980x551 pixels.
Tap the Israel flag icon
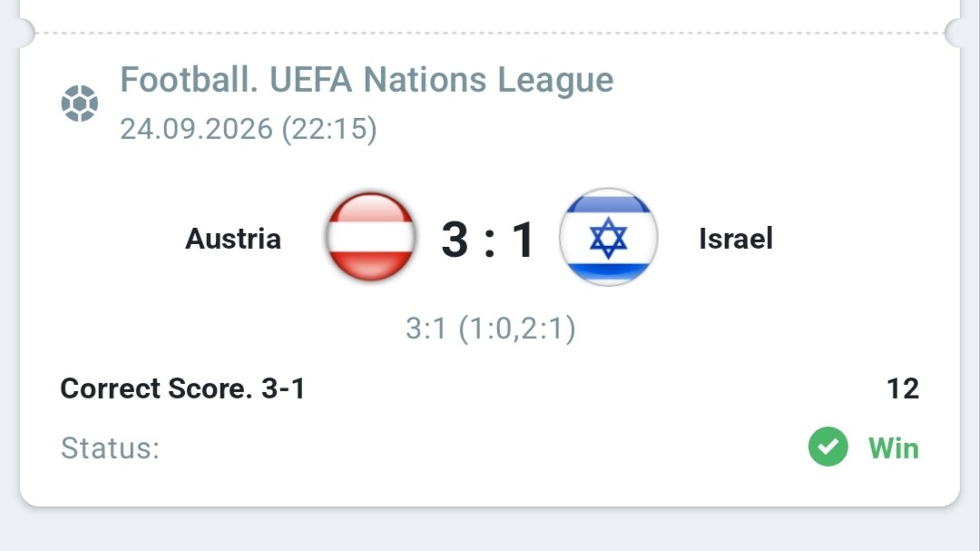coord(608,237)
